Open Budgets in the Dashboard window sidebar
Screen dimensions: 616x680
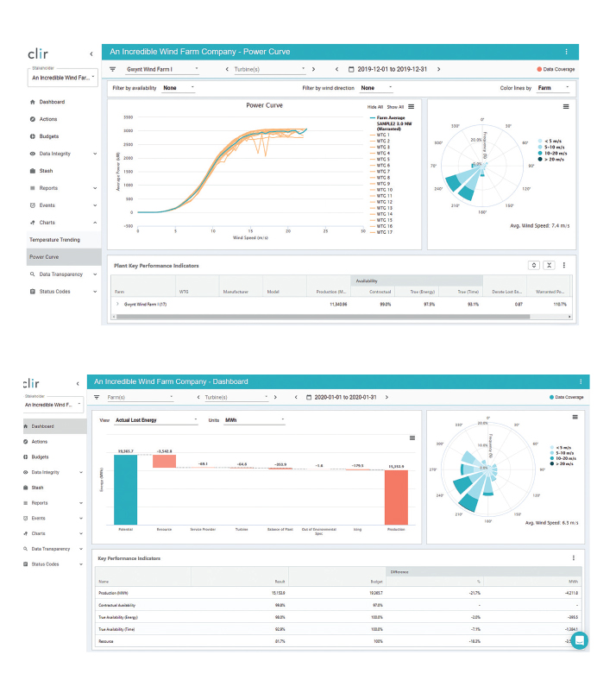[40, 457]
